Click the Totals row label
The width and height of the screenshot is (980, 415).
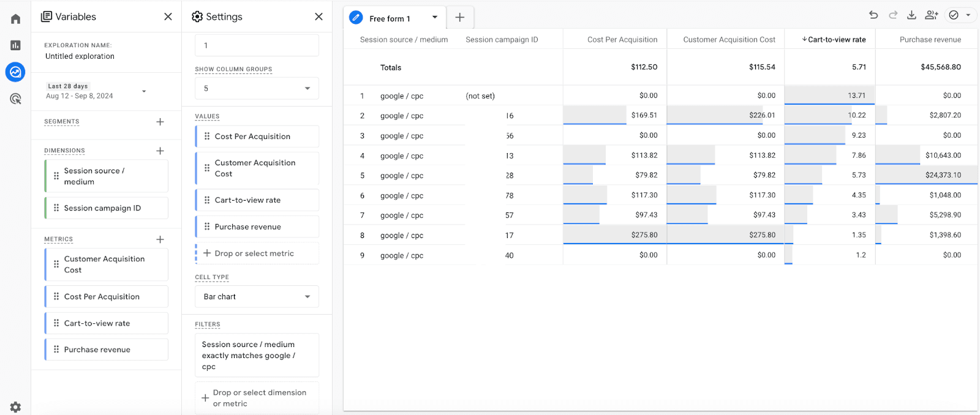click(x=391, y=68)
